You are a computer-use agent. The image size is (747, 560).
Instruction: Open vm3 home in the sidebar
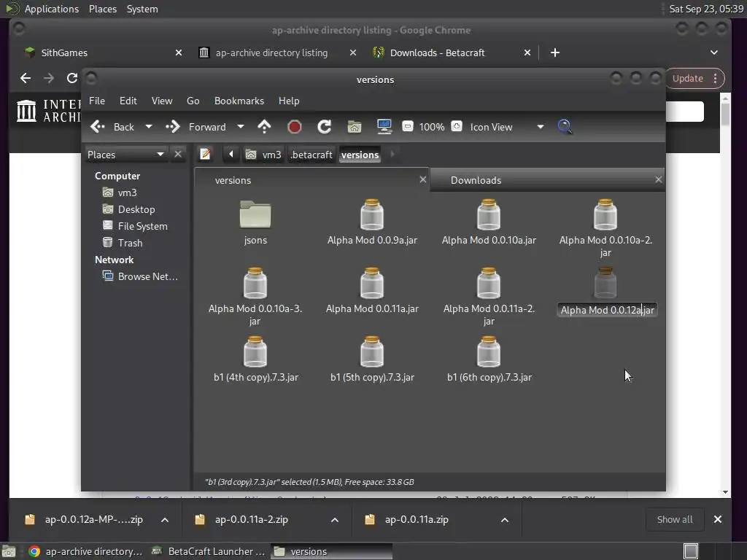point(120,192)
